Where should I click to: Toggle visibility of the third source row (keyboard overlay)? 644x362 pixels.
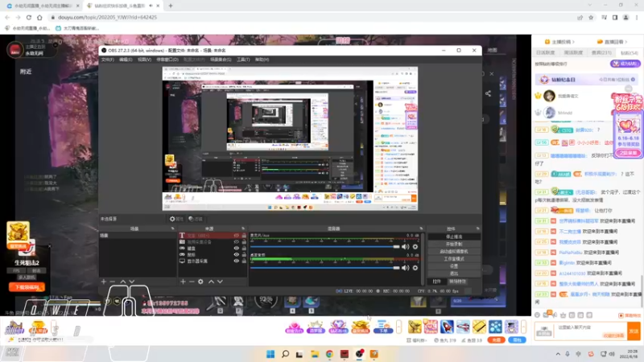click(x=236, y=249)
